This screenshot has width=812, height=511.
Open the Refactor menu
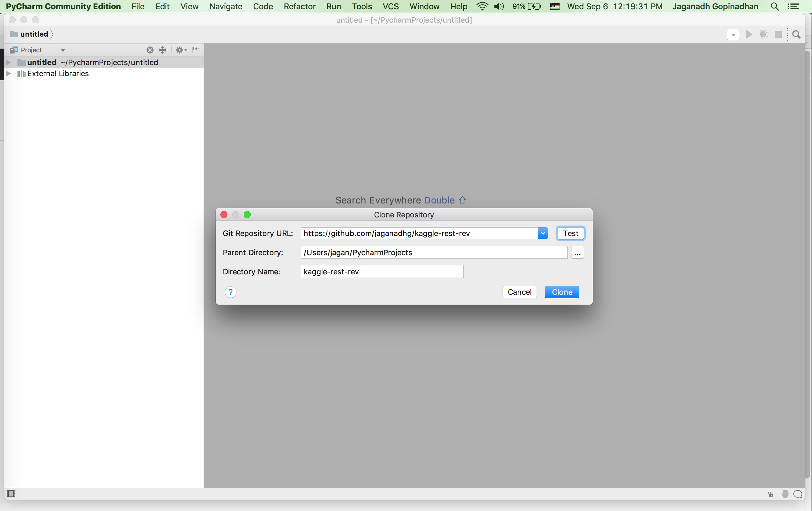point(300,6)
